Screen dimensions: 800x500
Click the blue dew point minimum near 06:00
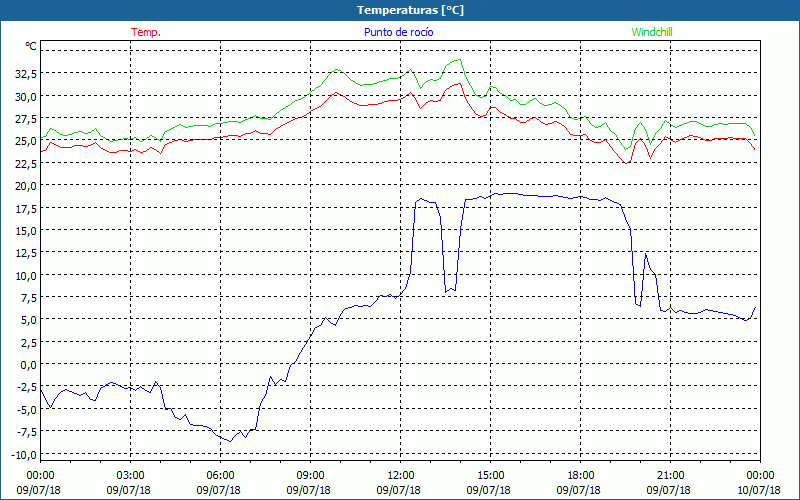[230, 441]
